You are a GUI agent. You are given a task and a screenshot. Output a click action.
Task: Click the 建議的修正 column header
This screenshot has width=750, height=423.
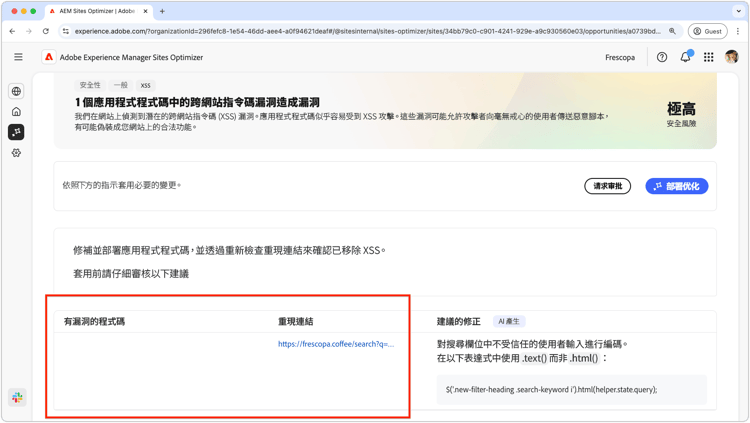click(458, 322)
